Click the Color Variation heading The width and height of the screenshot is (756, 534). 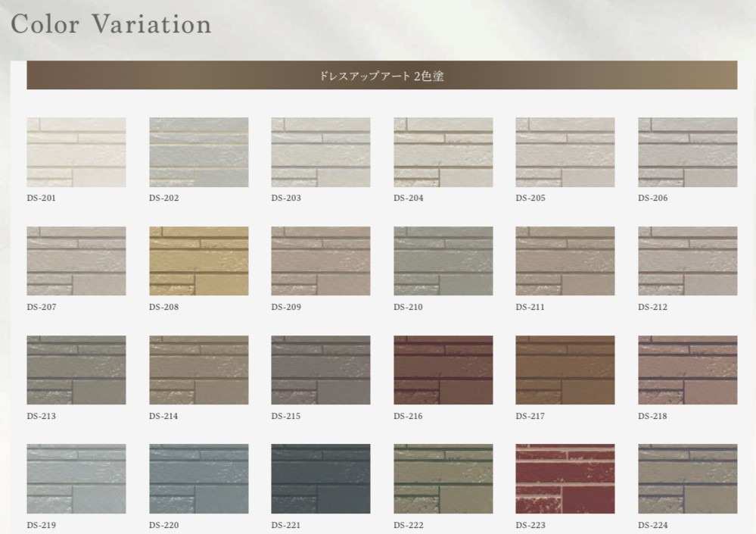point(111,24)
